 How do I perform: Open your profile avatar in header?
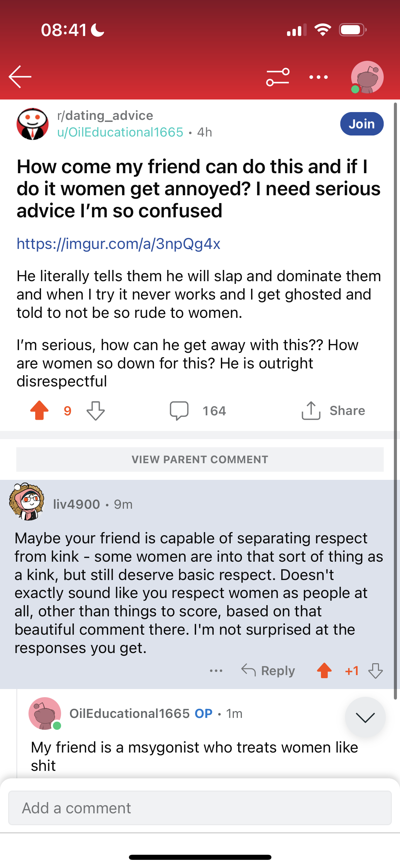point(367,77)
